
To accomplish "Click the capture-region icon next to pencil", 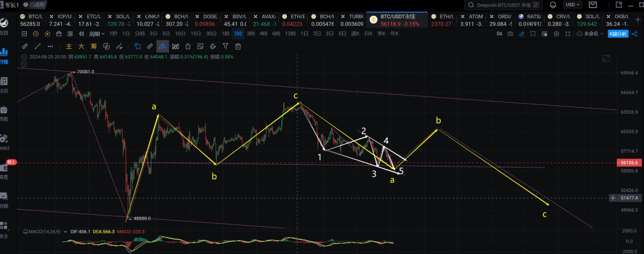I will pos(533,34).
